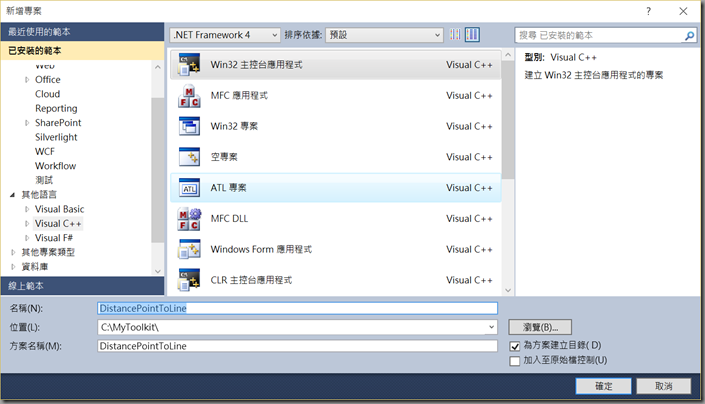Image resolution: width=705 pixels, height=404 pixels.
Task: Click the 取消 button
Action: [664, 386]
